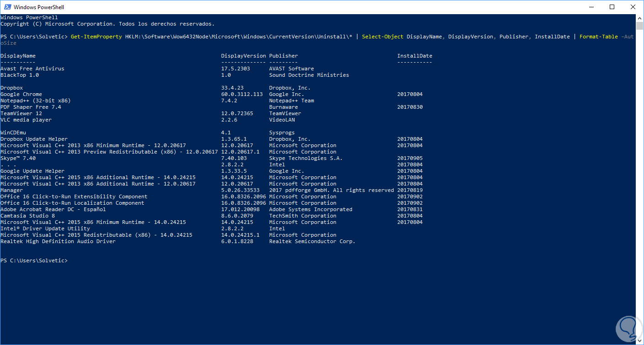This screenshot has height=345, width=644.
Task: Click the DisplayName column header
Action: [18, 56]
